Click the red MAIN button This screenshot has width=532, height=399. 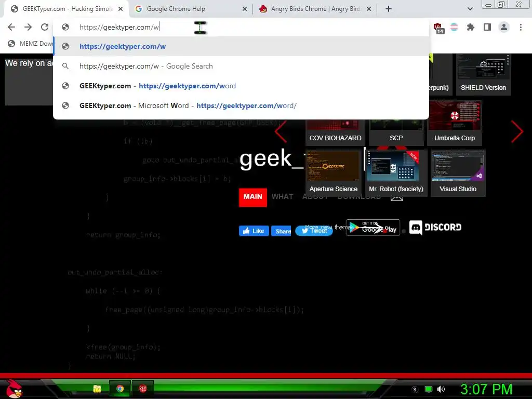(253, 197)
